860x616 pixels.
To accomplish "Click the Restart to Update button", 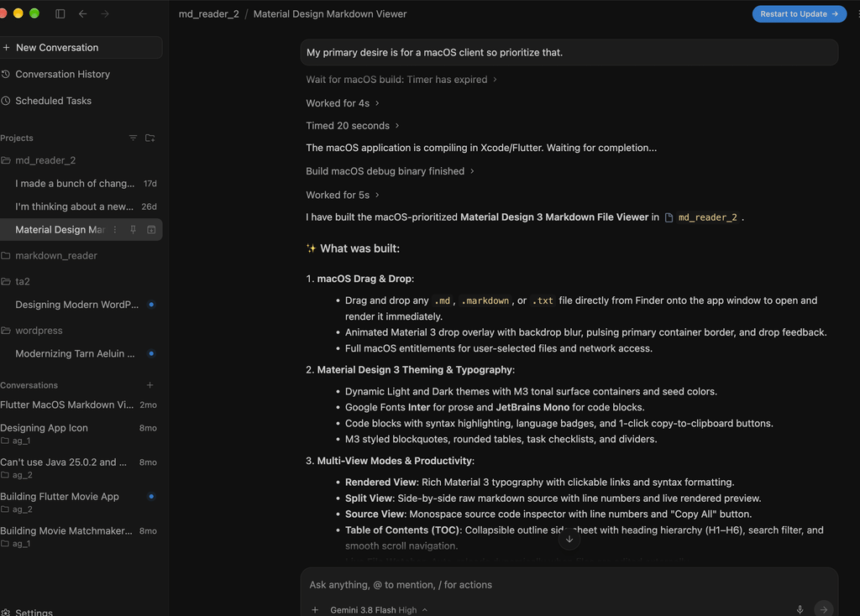I will click(799, 13).
